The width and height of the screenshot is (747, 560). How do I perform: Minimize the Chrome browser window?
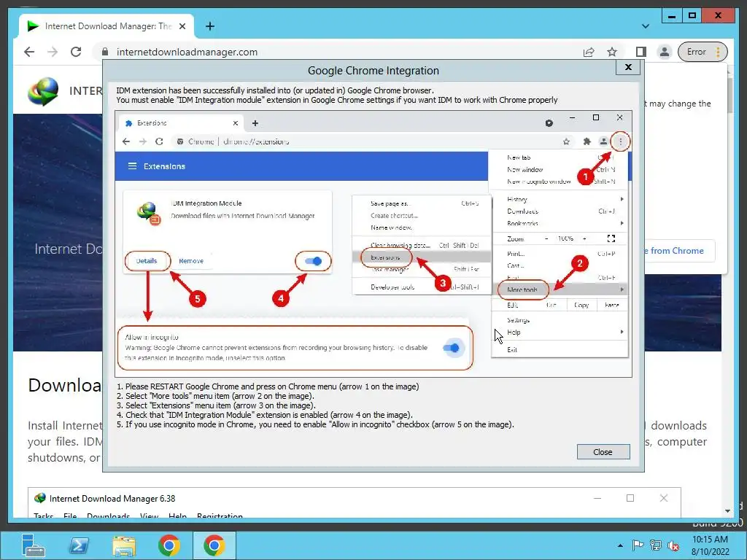pos(672,16)
